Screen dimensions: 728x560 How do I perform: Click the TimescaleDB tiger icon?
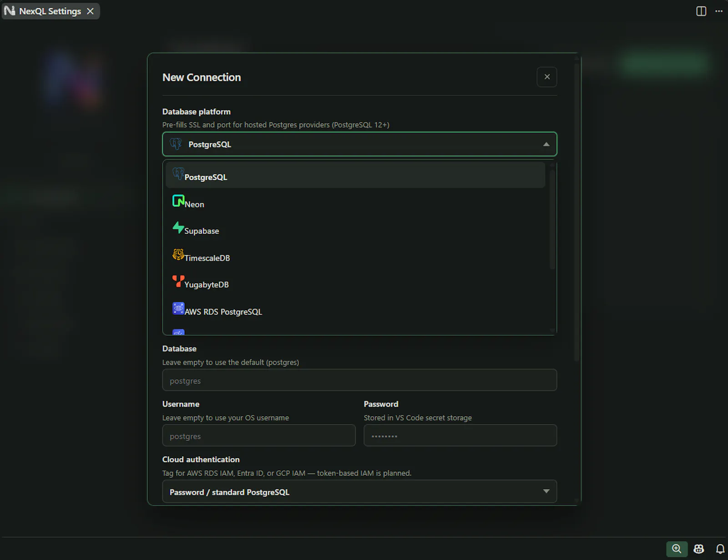178,254
